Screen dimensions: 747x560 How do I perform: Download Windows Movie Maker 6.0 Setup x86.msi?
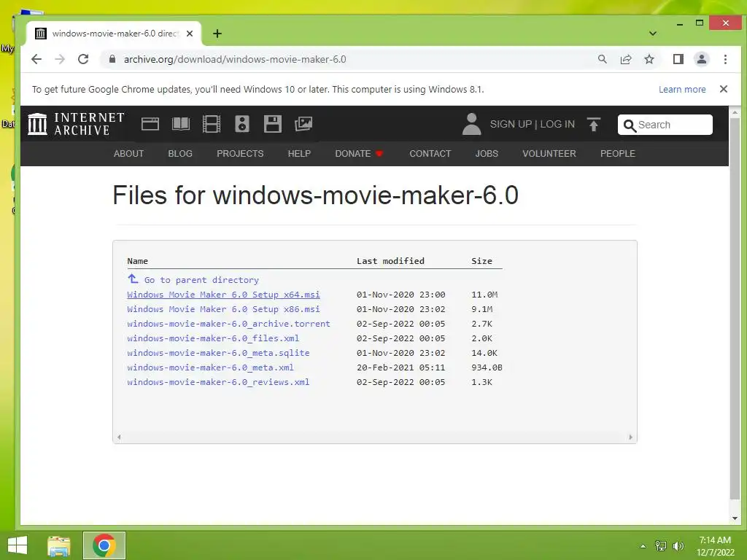coord(223,309)
